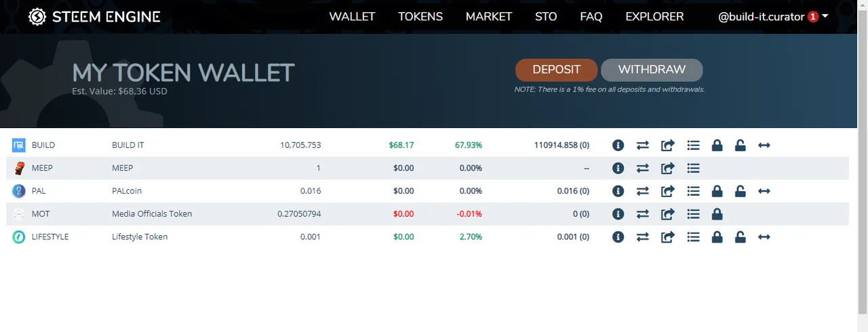The height and width of the screenshot is (332, 868).
Task: Click the PALcoin token name
Action: (127, 191)
